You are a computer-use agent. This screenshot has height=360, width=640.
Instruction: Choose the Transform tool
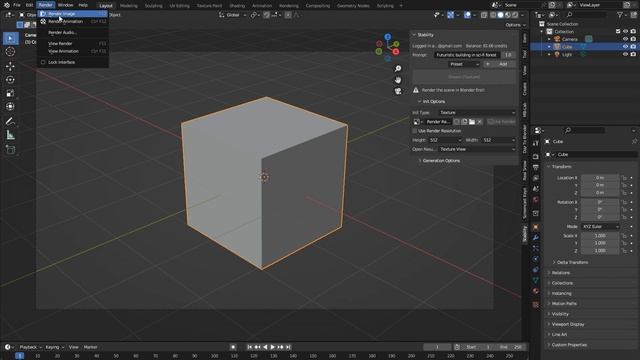point(10,107)
